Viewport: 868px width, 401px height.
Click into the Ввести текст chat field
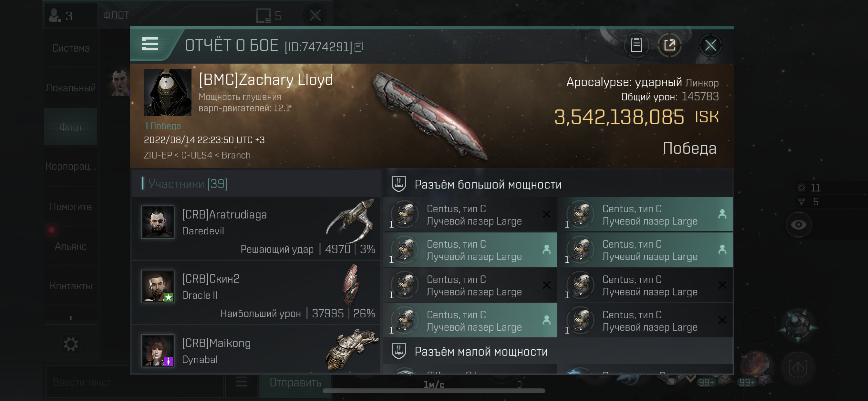pyautogui.click(x=134, y=382)
